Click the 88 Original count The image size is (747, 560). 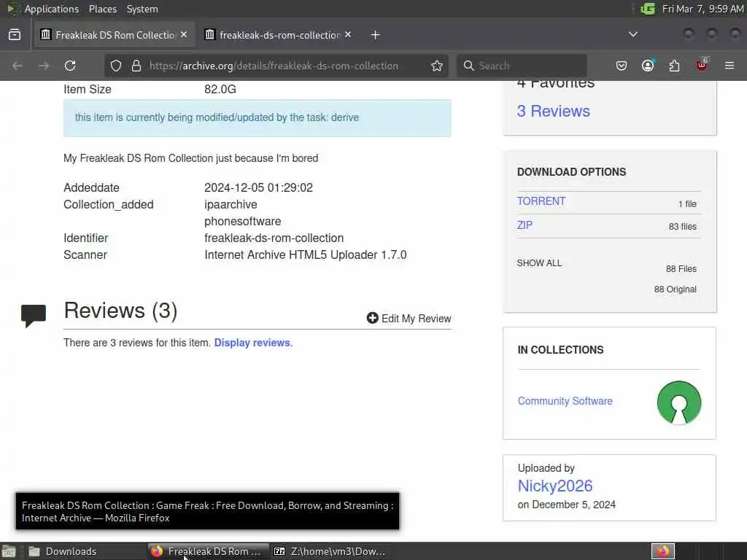click(675, 289)
